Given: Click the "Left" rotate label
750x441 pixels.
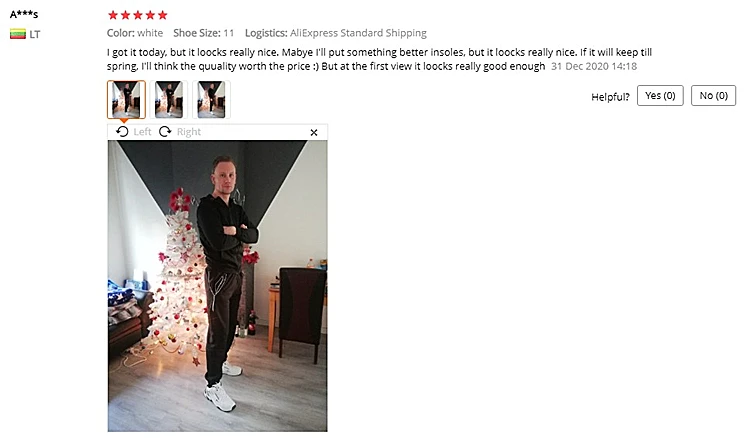Looking at the screenshot, I should pyautogui.click(x=142, y=132).
